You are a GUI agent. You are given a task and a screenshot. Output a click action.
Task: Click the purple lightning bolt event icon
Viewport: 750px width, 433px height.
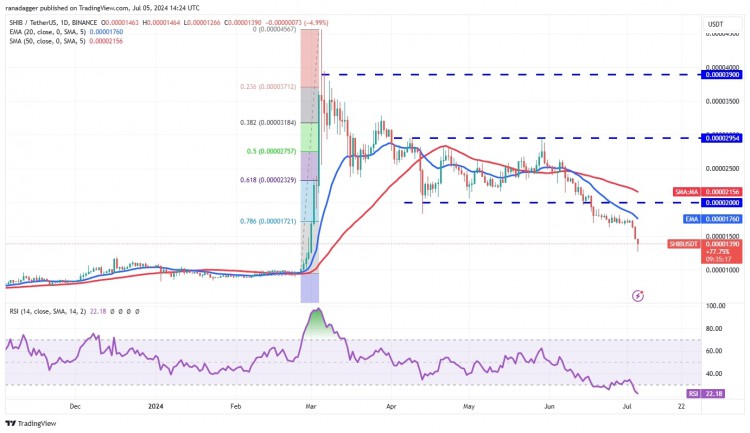pos(638,296)
